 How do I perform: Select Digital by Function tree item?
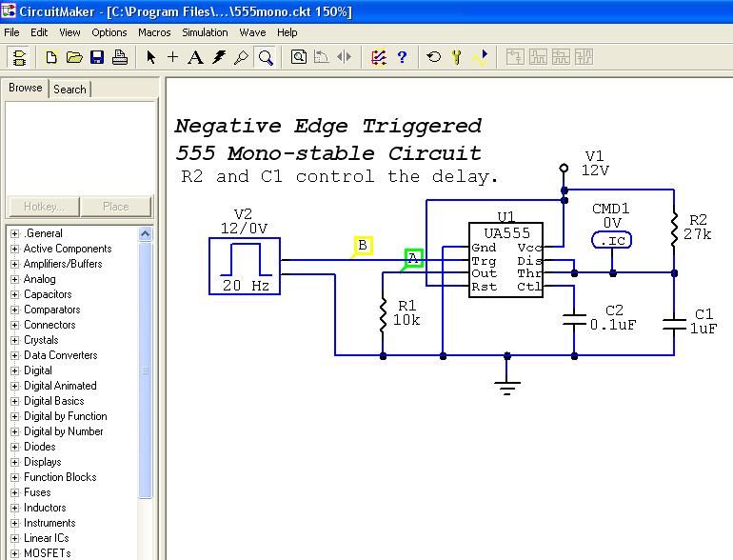(66, 416)
